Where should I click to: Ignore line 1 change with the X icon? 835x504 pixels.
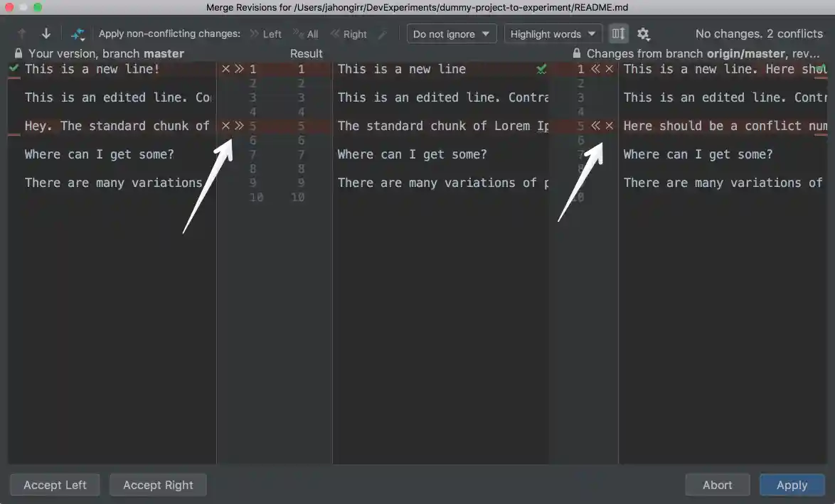tap(225, 69)
